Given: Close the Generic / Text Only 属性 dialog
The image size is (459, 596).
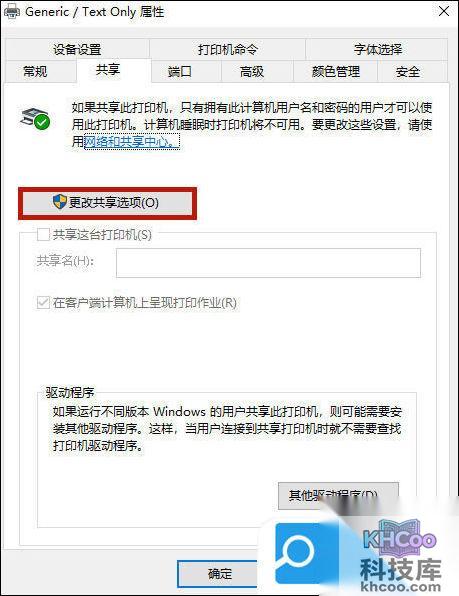Looking at the screenshot, I should (444, 11).
